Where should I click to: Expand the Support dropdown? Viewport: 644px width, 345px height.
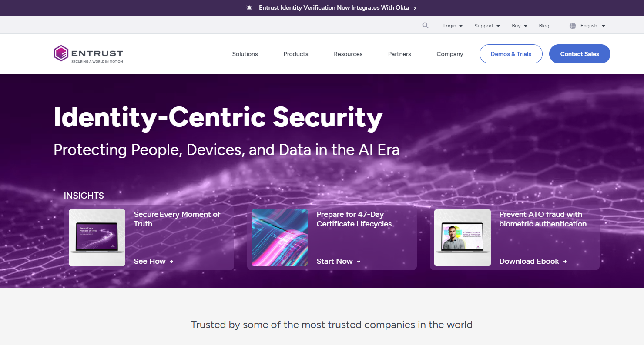point(487,26)
